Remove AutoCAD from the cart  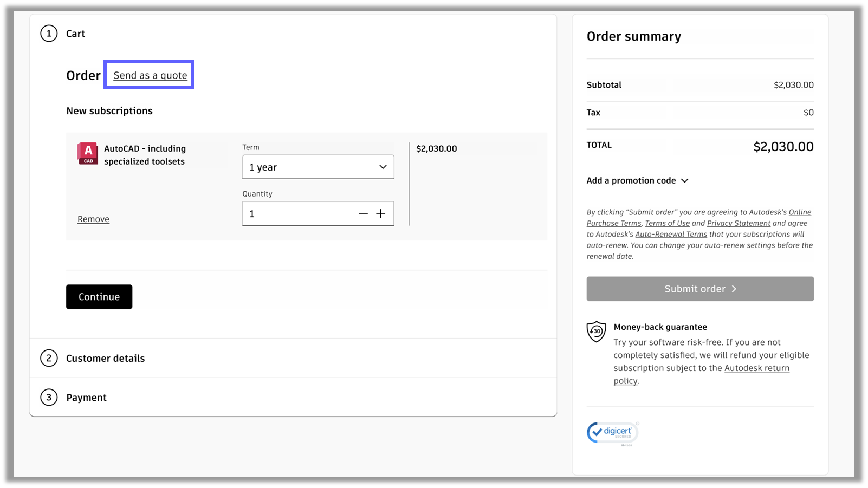tap(93, 219)
